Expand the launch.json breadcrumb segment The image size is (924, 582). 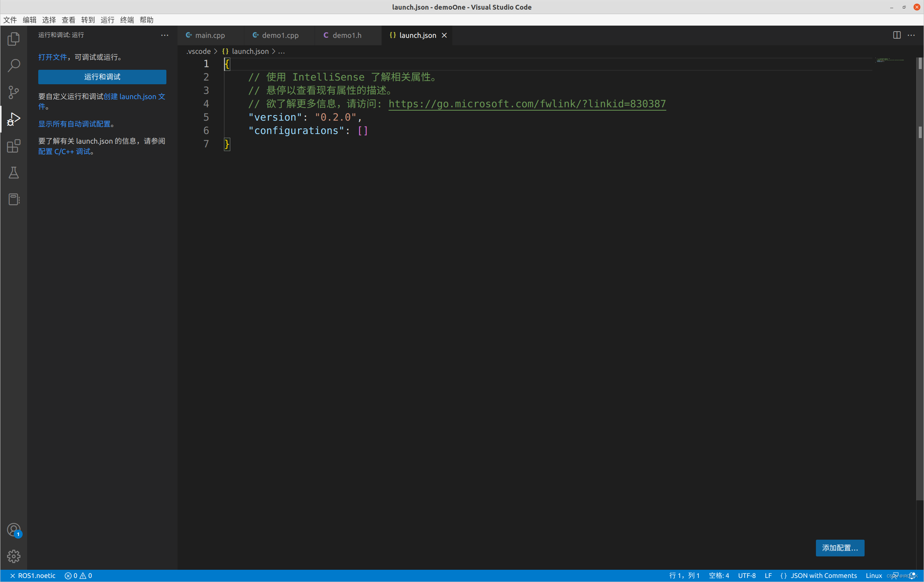246,51
